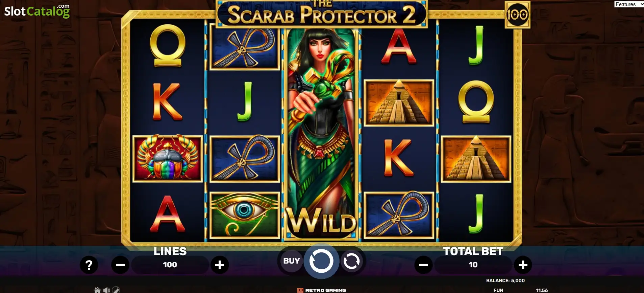This screenshot has width=644, height=293.
Task: Decrease the number of lines
Action: coord(120,265)
